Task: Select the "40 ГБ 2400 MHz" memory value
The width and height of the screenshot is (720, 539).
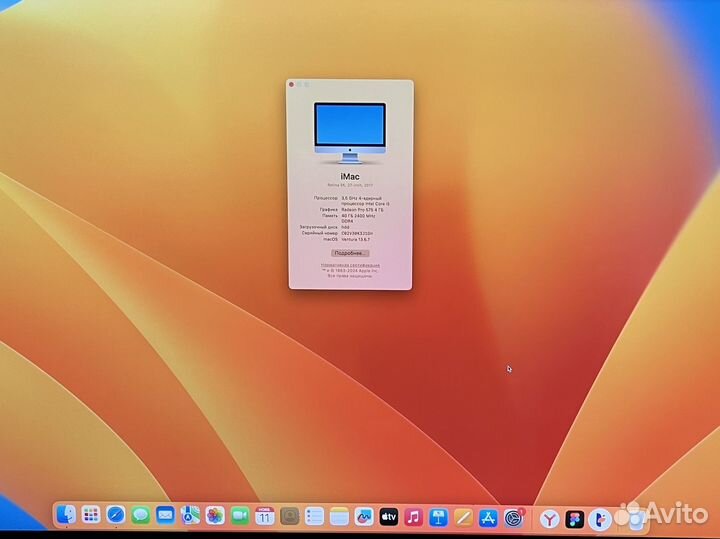Action: click(358, 215)
